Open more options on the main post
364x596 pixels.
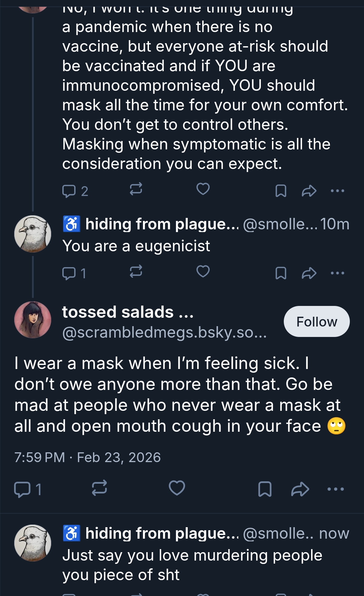pyautogui.click(x=336, y=489)
